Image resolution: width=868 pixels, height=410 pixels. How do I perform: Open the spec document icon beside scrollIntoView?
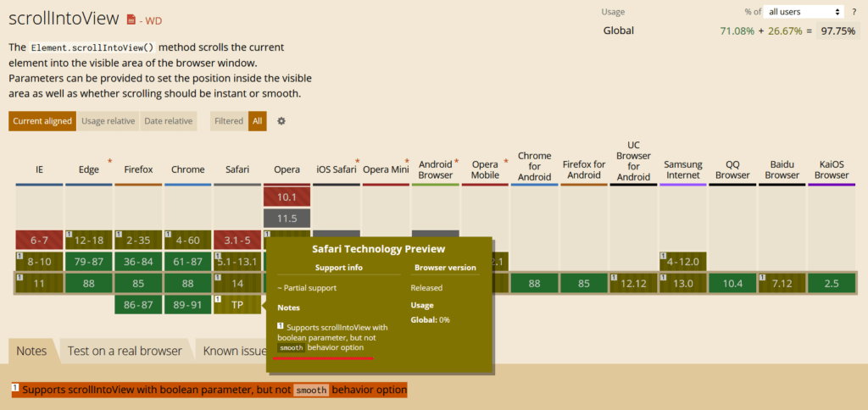tap(131, 20)
